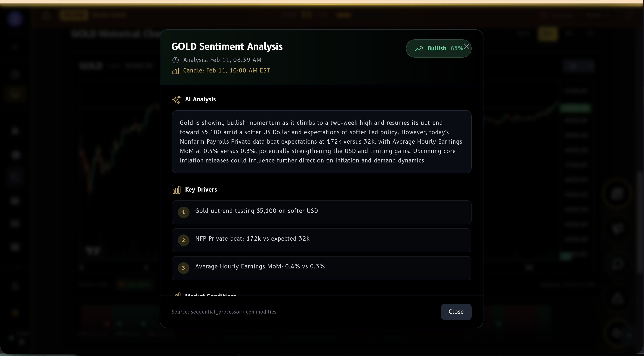Select the sparkle icon beside AI Analysis
The image size is (644, 356).
pyautogui.click(x=177, y=99)
